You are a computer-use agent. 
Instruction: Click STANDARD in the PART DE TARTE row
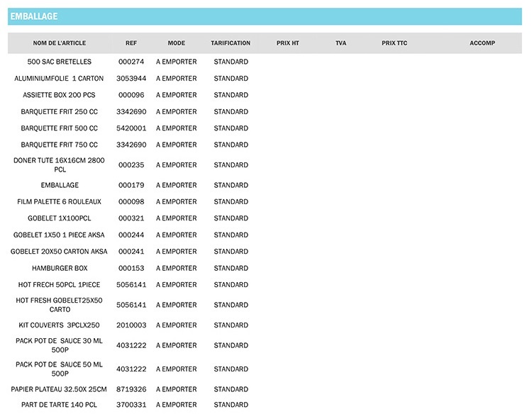click(231, 405)
